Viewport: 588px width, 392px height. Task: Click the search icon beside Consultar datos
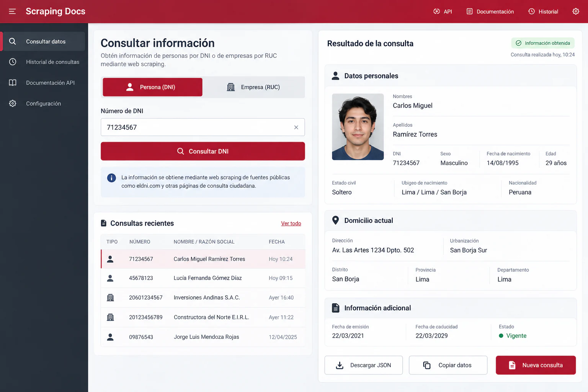(x=13, y=41)
